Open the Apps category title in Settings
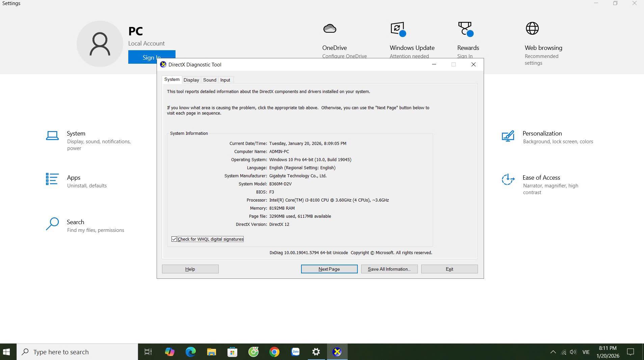Image resolution: width=644 pixels, height=360 pixels. click(x=74, y=178)
